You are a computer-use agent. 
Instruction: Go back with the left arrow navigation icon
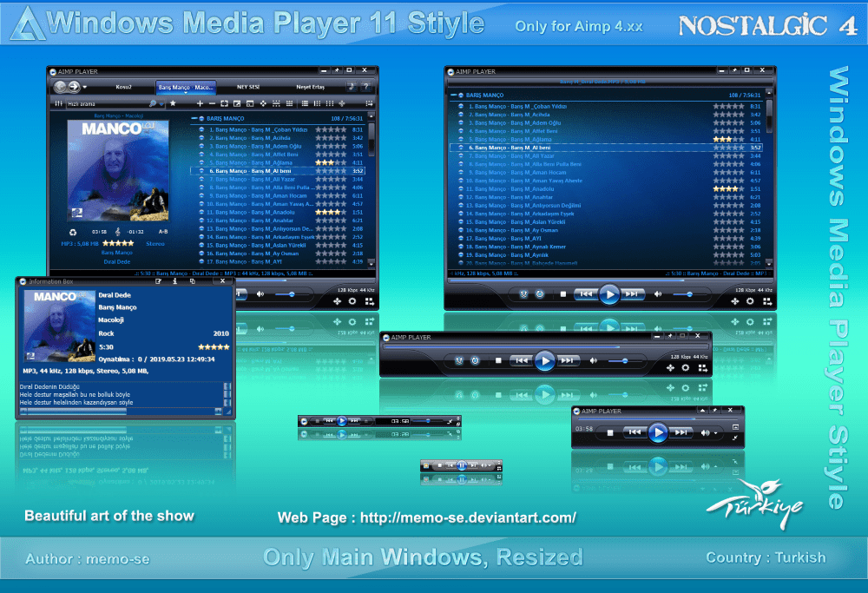pyautogui.click(x=60, y=86)
